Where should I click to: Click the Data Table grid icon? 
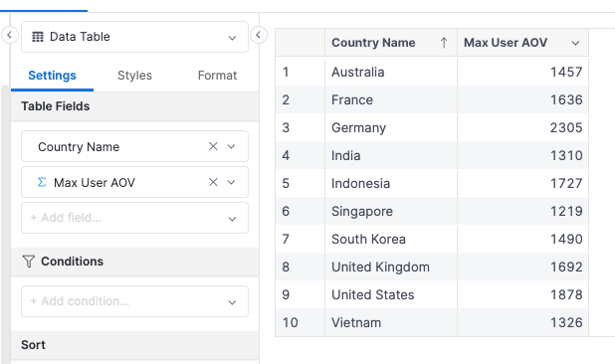point(38,37)
